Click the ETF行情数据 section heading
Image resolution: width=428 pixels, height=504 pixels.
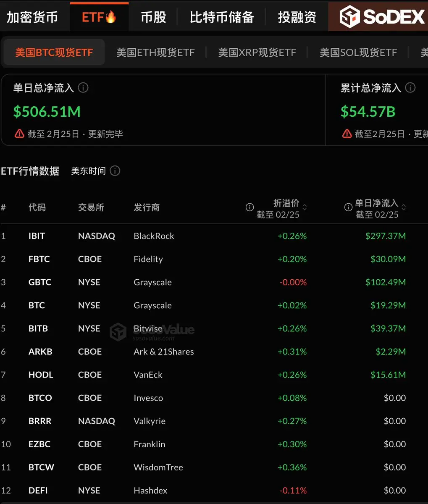click(30, 171)
